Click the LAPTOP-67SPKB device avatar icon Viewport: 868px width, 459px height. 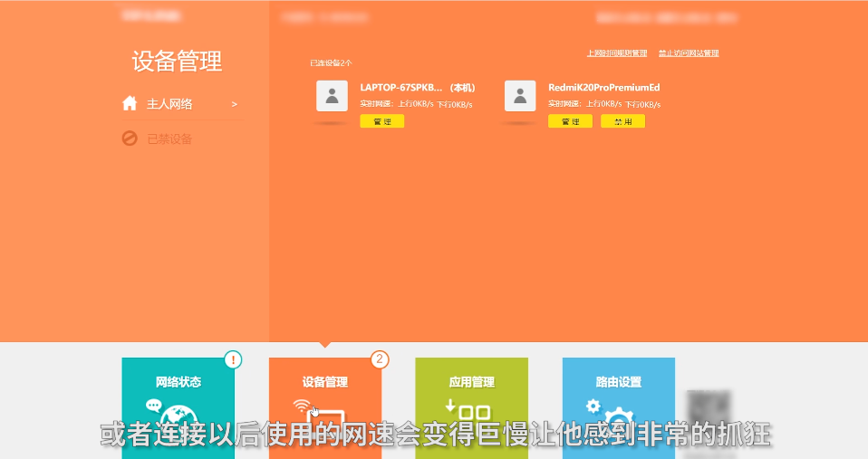coord(332,96)
